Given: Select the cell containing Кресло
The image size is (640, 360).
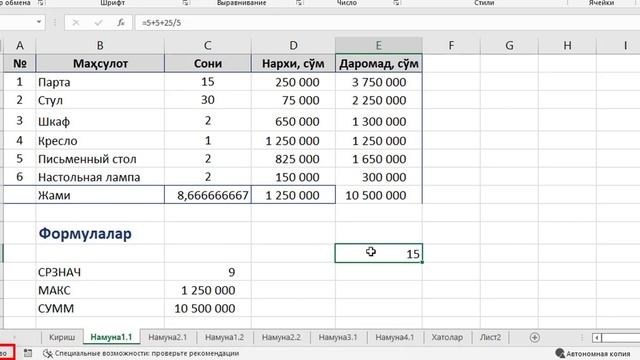Looking at the screenshot, I should (x=100, y=141).
